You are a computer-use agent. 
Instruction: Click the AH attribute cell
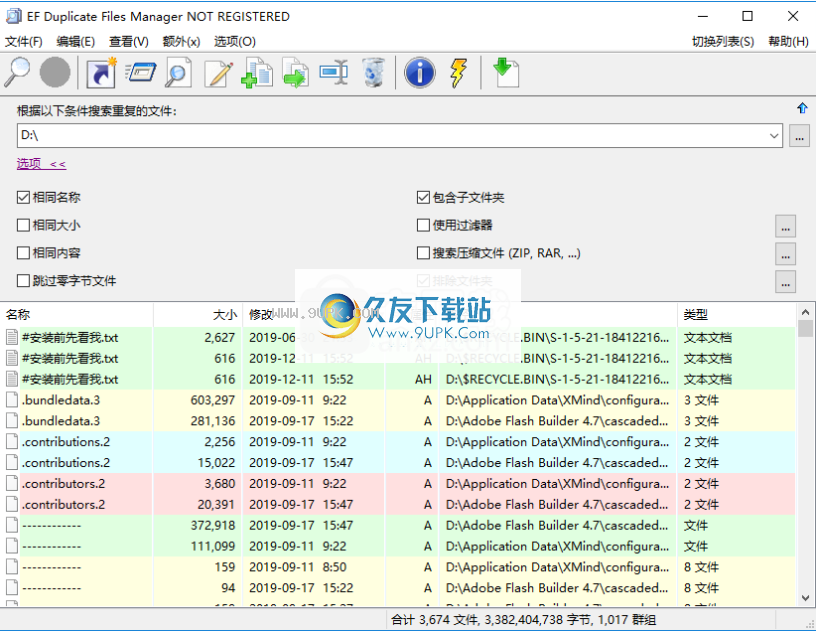click(423, 380)
